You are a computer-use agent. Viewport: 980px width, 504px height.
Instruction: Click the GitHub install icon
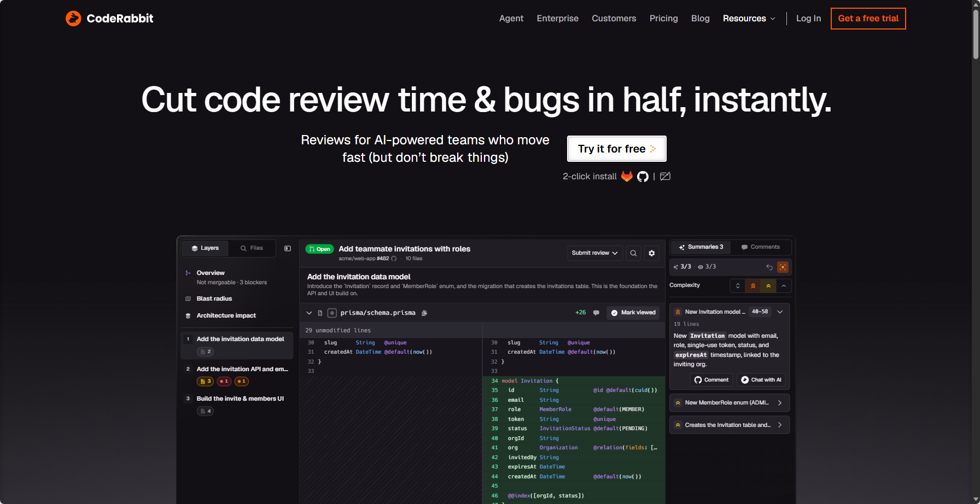pos(643,177)
